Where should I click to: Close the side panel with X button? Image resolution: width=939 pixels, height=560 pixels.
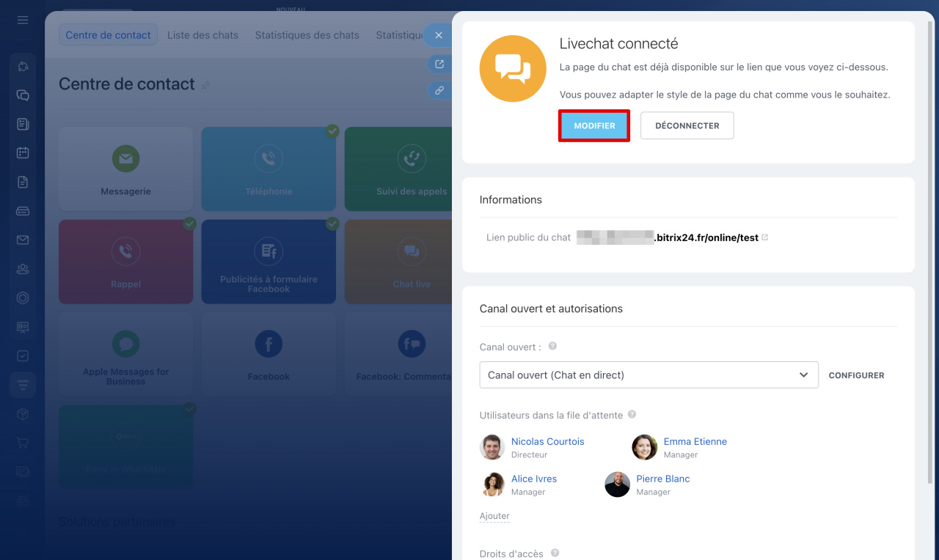click(439, 35)
